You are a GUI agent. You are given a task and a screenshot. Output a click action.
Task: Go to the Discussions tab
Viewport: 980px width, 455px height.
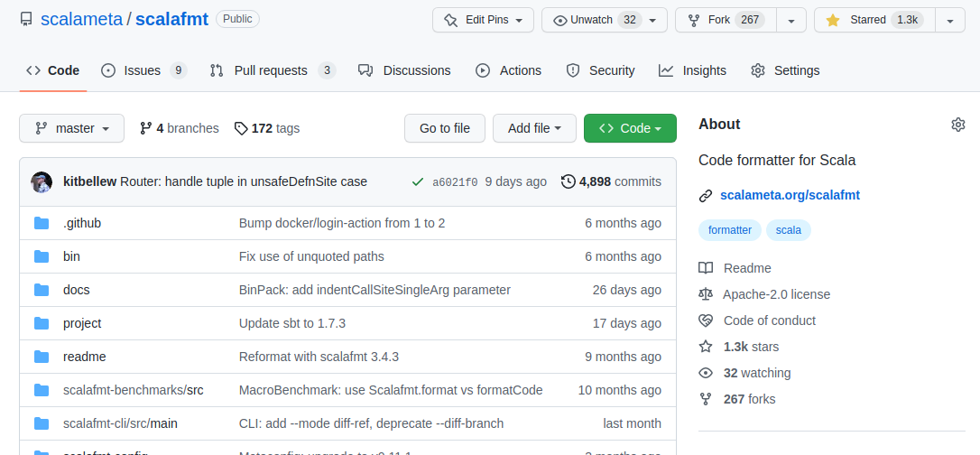click(404, 70)
